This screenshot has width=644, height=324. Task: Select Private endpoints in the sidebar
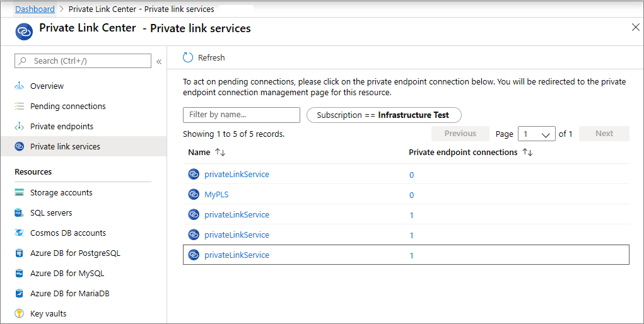click(61, 127)
